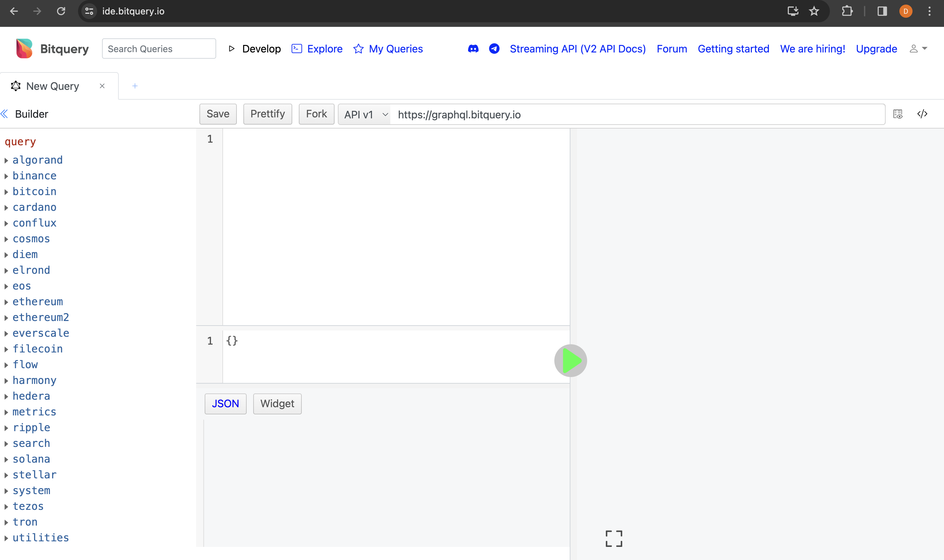Viewport: 944px width, 560px height.
Task: Open the Telegram icon link
Action: tap(494, 49)
